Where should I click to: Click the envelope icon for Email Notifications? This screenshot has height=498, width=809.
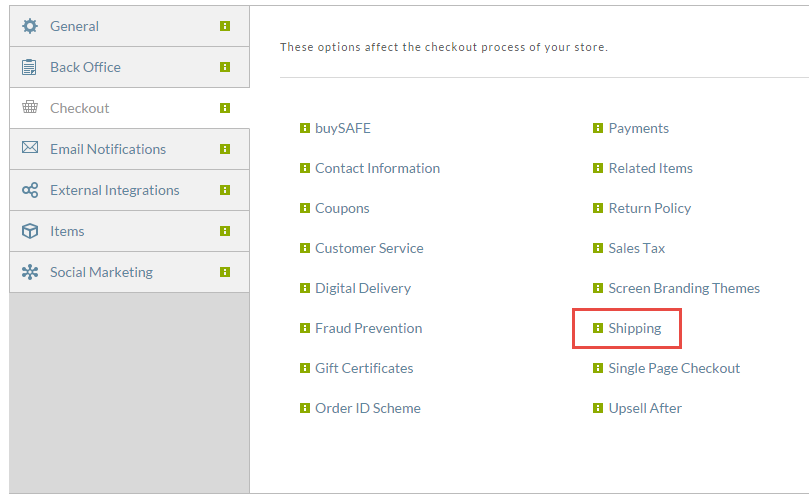pos(30,148)
